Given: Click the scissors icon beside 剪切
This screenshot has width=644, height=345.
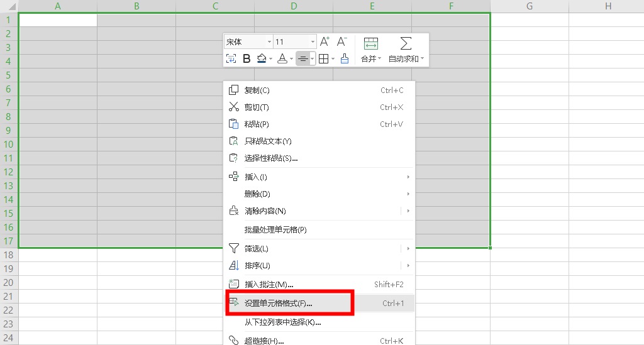Looking at the screenshot, I should 234,107.
